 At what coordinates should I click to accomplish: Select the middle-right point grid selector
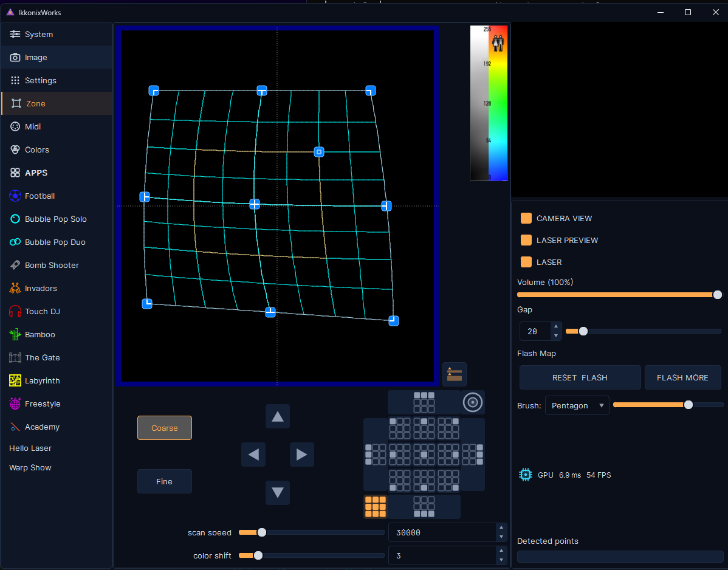click(448, 455)
